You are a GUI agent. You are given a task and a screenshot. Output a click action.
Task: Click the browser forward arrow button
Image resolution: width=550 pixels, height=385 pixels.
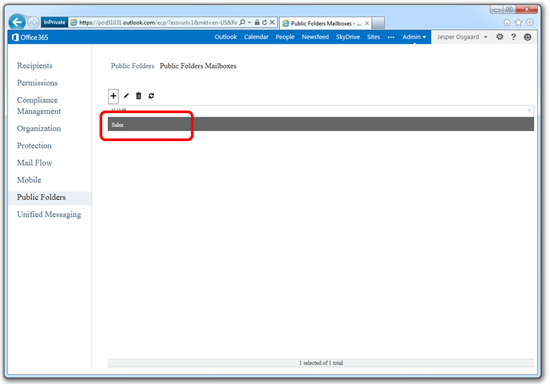33,22
